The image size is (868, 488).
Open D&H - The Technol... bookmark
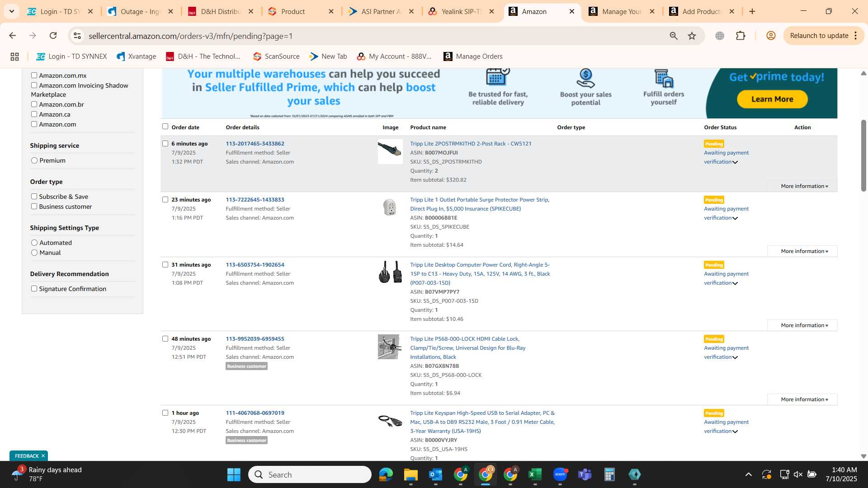(x=203, y=56)
